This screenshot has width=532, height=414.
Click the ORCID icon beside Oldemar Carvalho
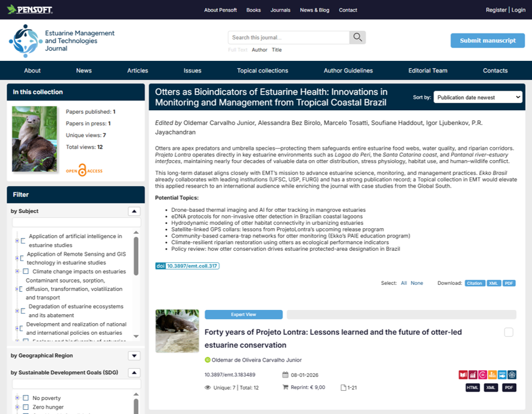coord(208,360)
